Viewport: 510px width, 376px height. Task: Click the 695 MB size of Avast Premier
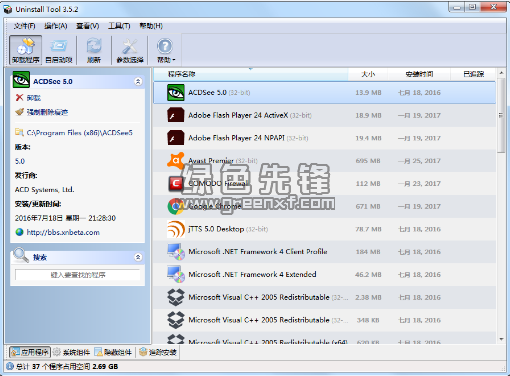(x=368, y=161)
